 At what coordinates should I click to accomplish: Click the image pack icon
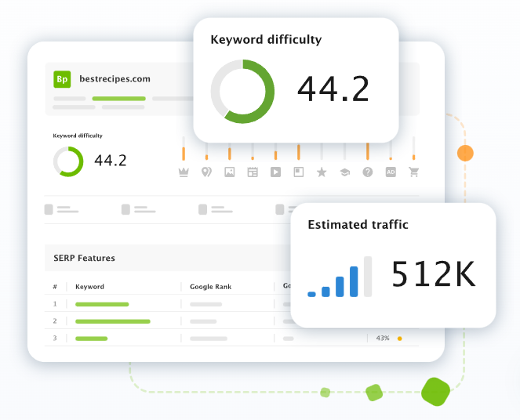230,172
